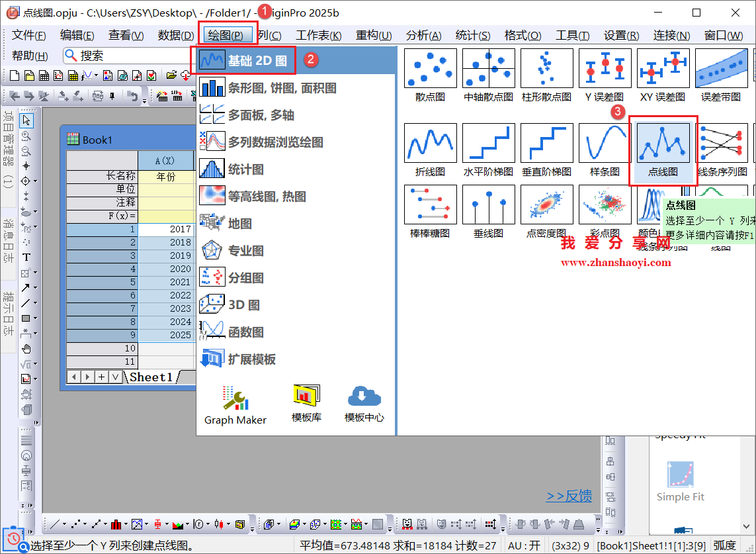Viewport: 756px width, 554px height.
Task: Open the 分析 menu
Action: point(424,36)
